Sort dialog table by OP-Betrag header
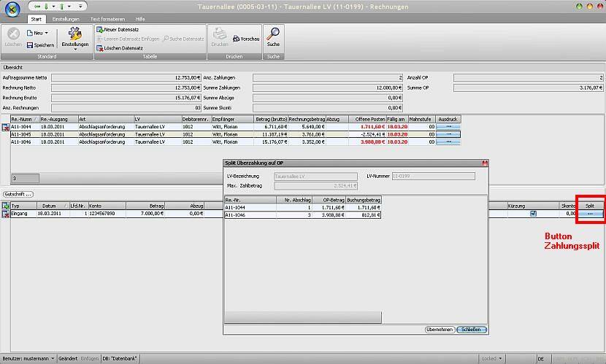This screenshot has height=364, width=606. click(x=329, y=200)
